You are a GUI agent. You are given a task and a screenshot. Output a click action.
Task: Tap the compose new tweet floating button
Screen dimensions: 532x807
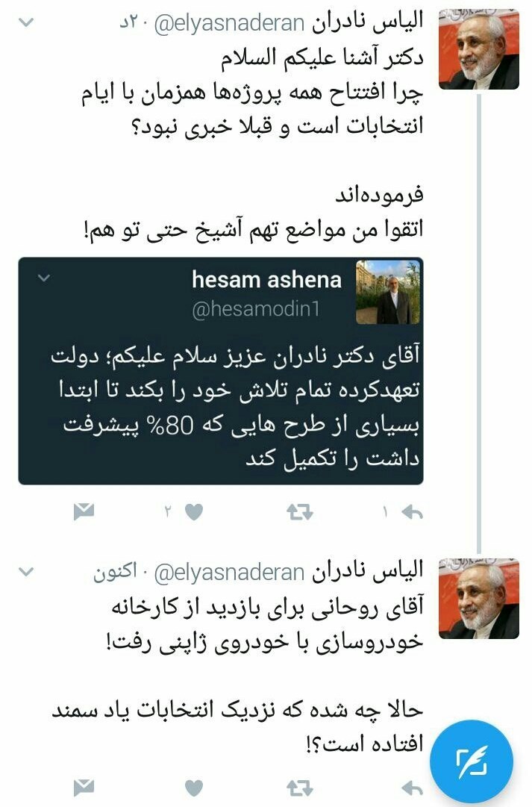(x=472, y=761)
